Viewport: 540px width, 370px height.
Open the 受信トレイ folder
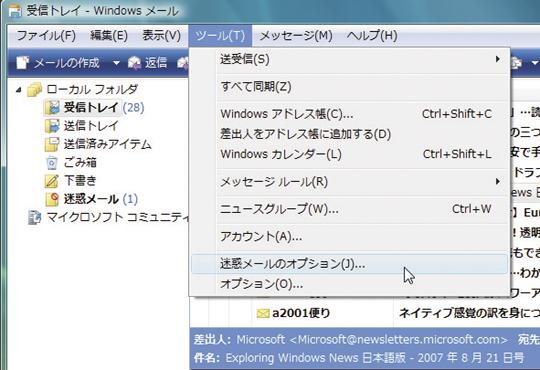91,107
